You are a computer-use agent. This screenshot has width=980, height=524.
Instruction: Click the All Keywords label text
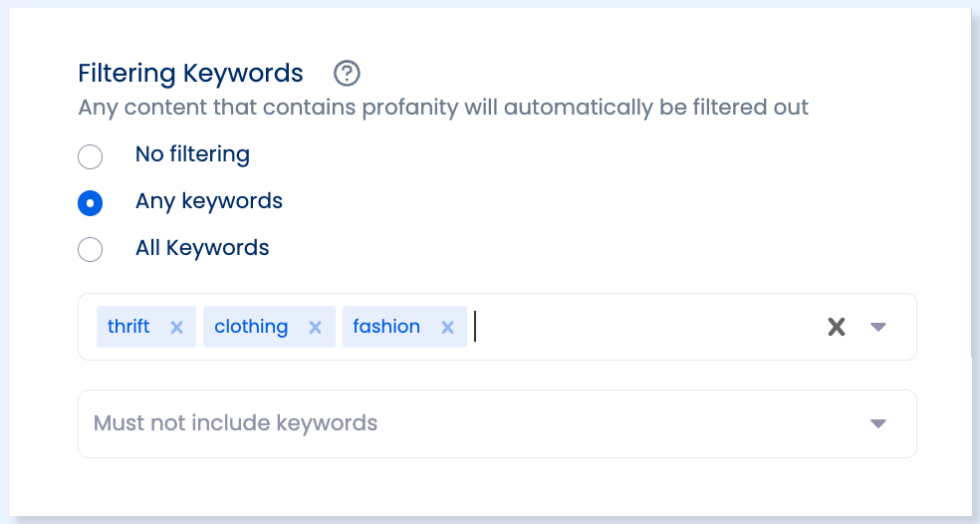click(202, 248)
